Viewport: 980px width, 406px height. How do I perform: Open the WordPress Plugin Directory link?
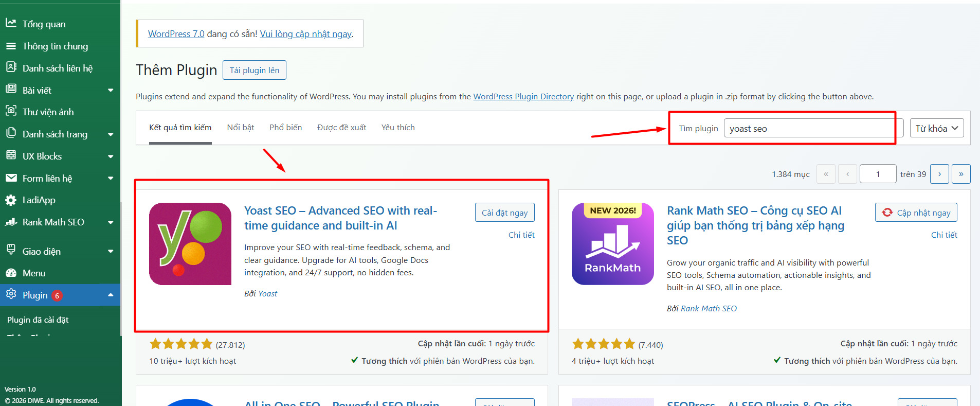point(523,97)
